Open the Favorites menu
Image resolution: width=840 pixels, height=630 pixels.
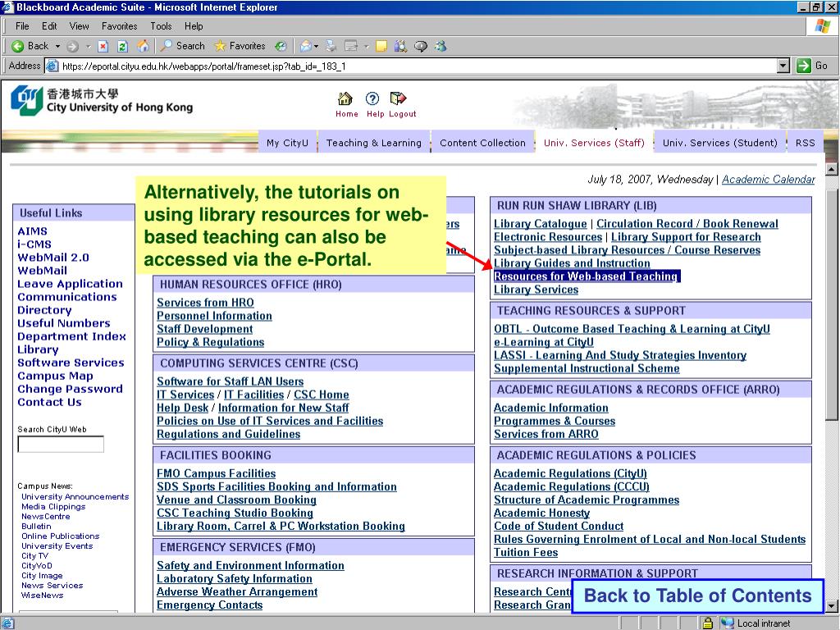click(120, 26)
